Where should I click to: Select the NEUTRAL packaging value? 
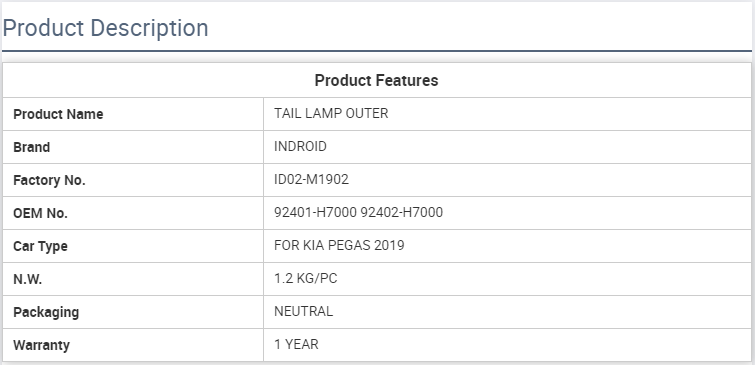pyautogui.click(x=303, y=312)
